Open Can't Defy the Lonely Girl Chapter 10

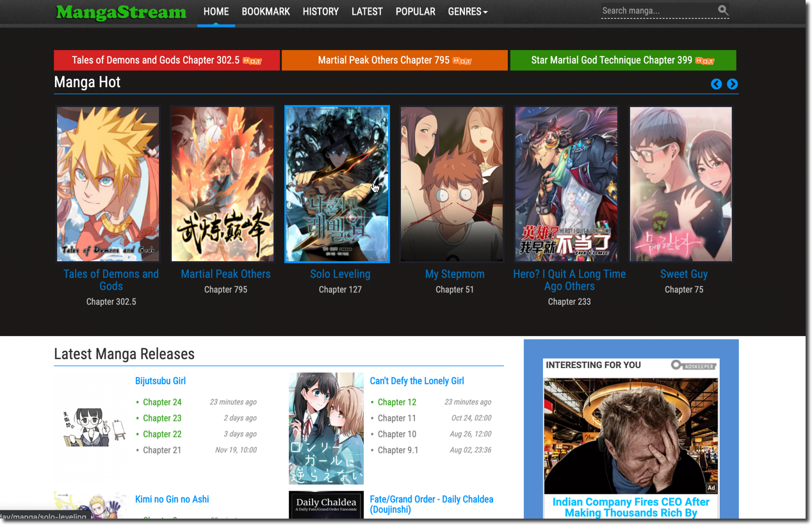397,434
